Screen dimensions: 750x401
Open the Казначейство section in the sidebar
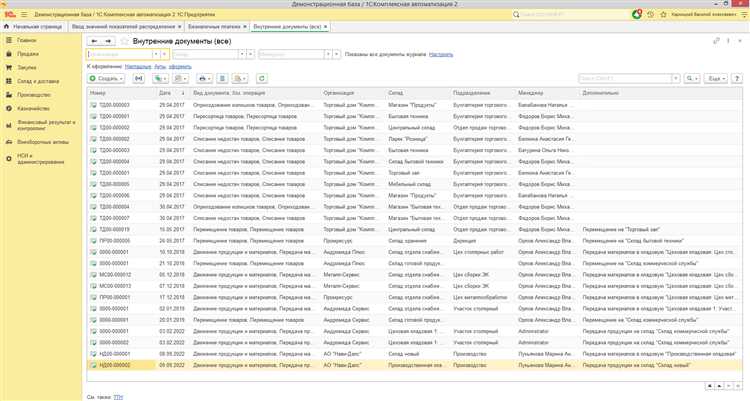coord(34,107)
